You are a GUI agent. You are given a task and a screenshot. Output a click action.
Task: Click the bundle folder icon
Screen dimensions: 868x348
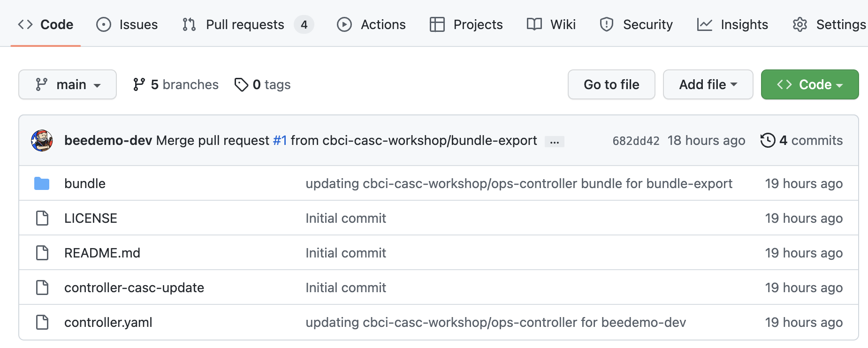42,183
